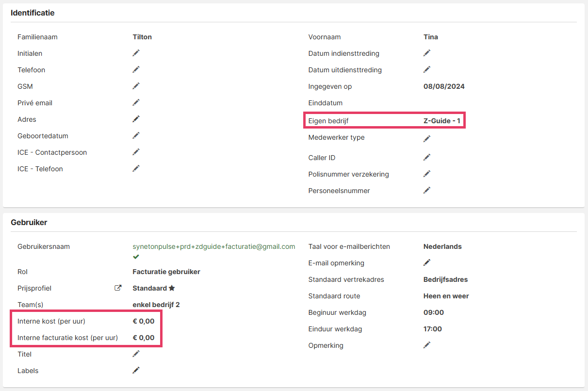Edit the Titel field pencil
This screenshot has height=391, width=588.
coord(136,354)
